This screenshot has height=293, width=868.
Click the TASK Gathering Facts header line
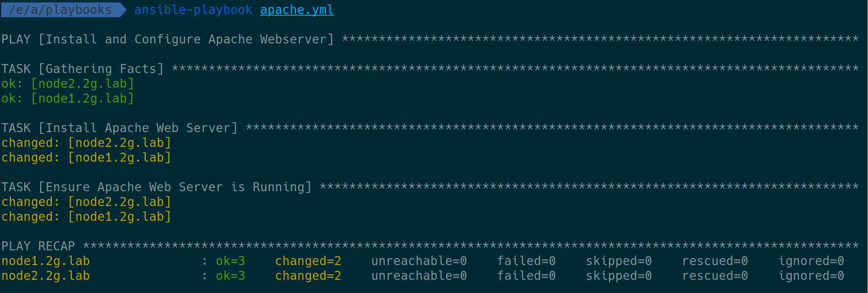[x=83, y=69]
